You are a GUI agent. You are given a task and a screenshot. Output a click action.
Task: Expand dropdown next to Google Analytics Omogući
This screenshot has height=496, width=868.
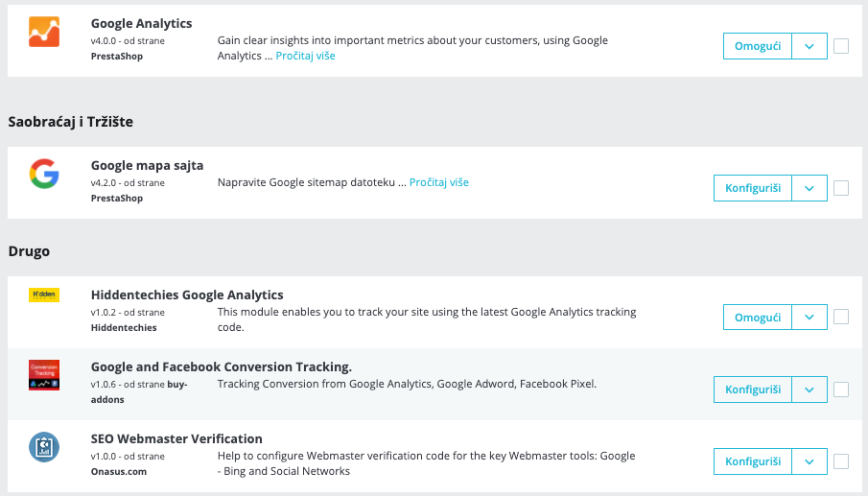pyautogui.click(x=809, y=46)
